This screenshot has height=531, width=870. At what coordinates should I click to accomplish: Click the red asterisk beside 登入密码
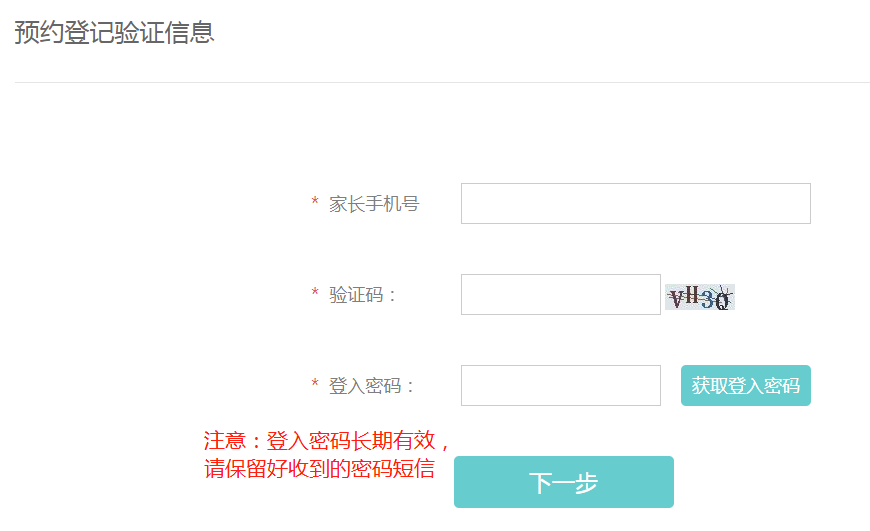(315, 386)
